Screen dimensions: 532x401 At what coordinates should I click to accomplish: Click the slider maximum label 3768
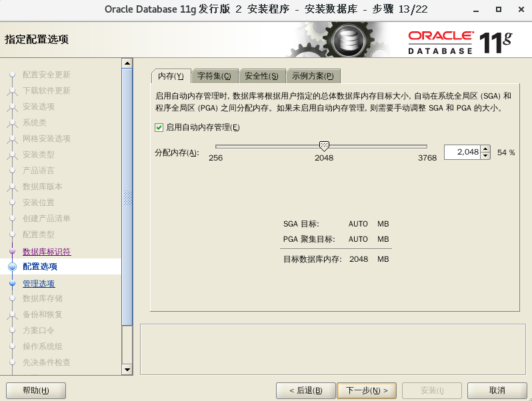click(427, 158)
